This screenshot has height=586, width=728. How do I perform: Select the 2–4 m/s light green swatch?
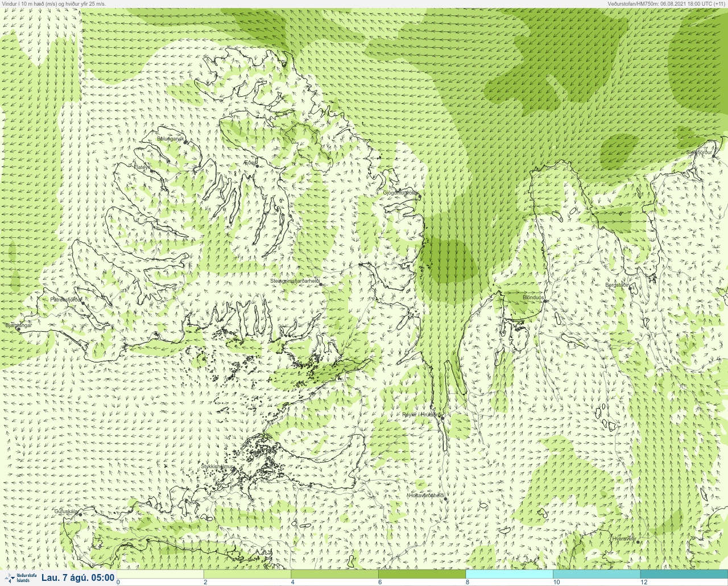click(x=247, y=574)
